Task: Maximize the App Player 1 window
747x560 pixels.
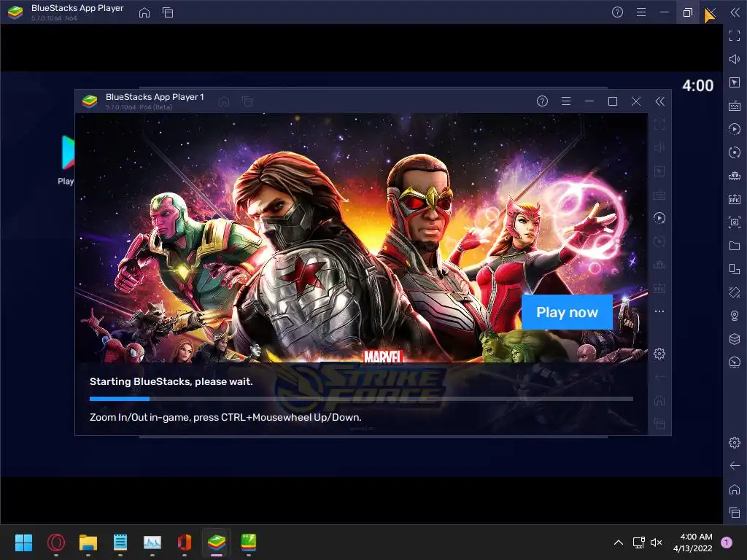Action: pos(613,101)
